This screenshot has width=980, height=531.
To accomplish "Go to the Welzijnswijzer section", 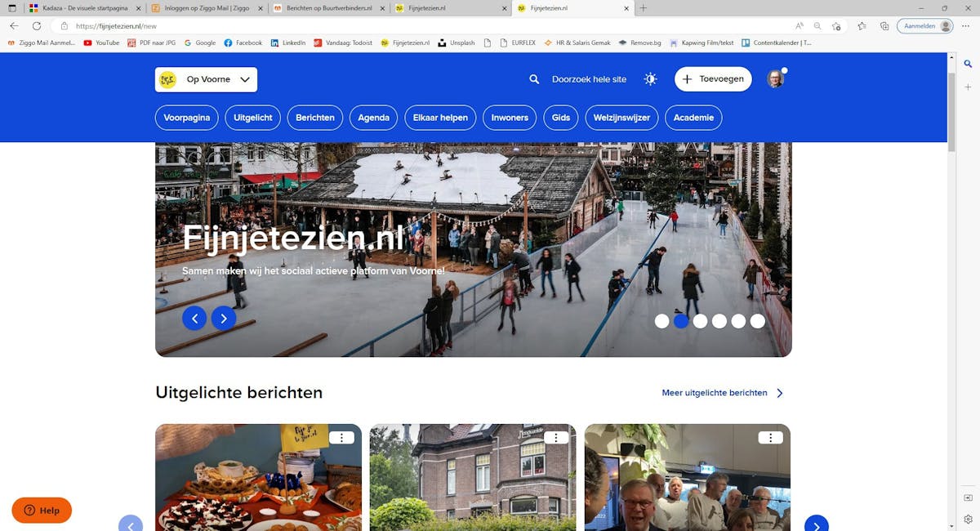I will coord(621,118).
